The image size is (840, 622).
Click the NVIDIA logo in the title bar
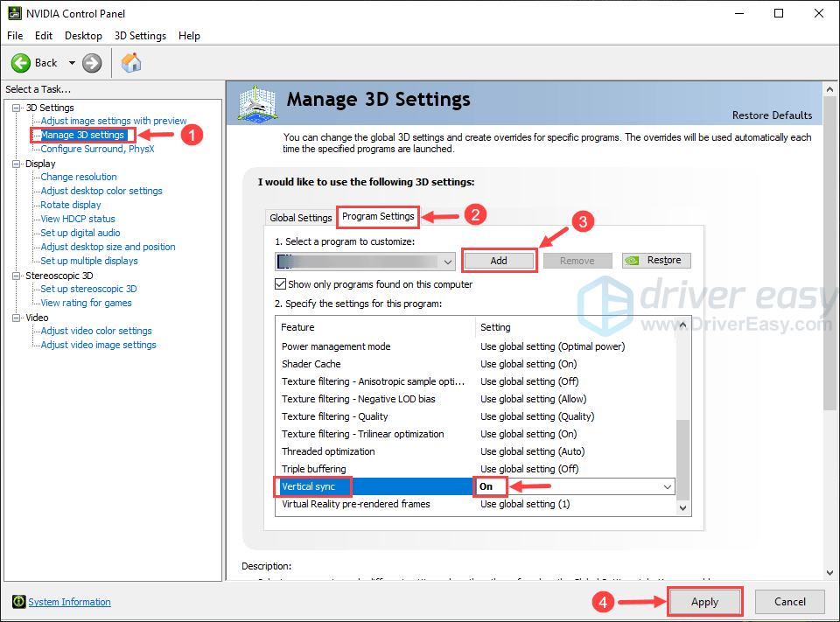point(13,12)
